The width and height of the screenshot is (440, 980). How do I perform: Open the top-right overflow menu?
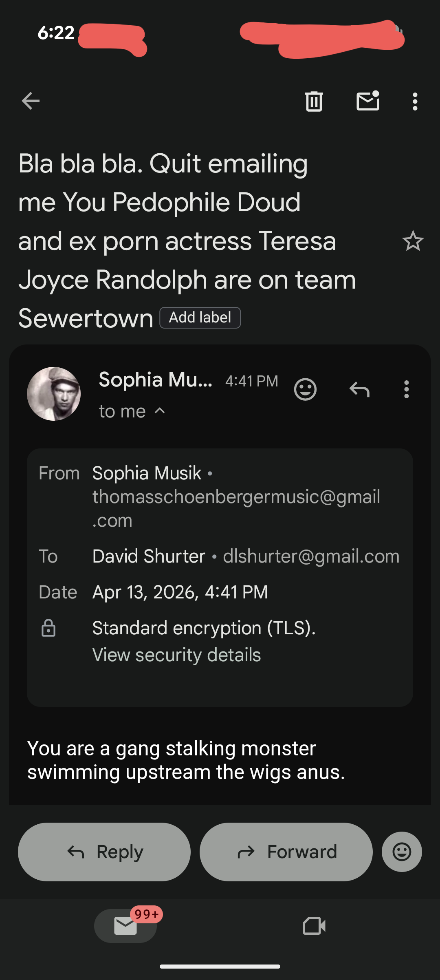pyautogui.click(x=415, y=101)
